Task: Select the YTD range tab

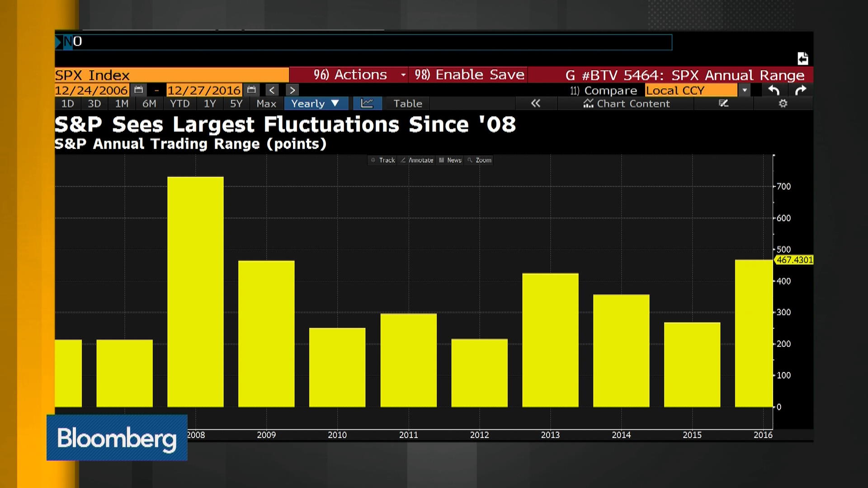Action: [179, 103]
